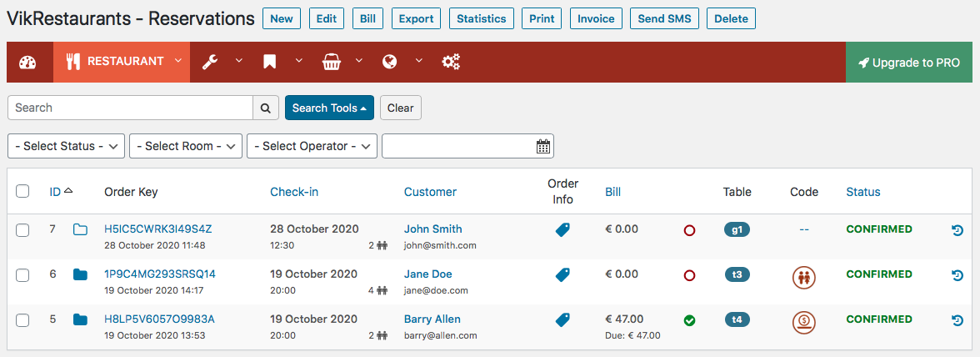Image resolution: width=980 pixels, height=357 pixels.
Task: Toggle the select-all header checkbox
Action: click(x=22, y=191)
